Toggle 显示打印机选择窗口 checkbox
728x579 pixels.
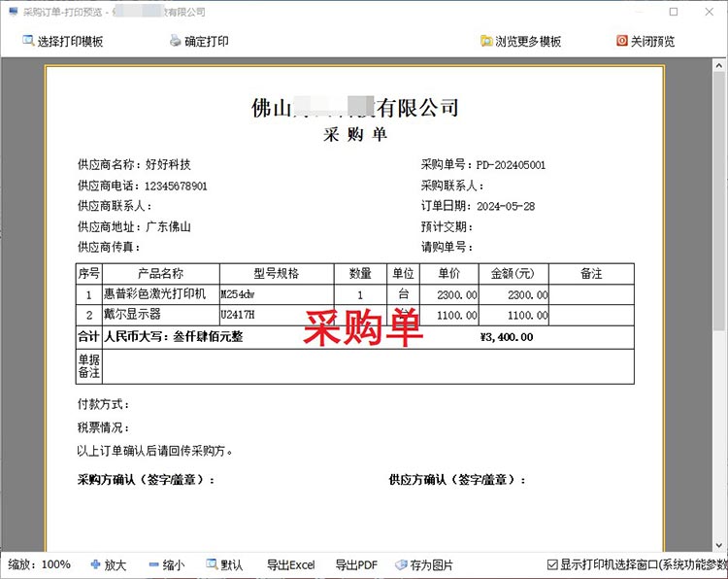(552, 564)
